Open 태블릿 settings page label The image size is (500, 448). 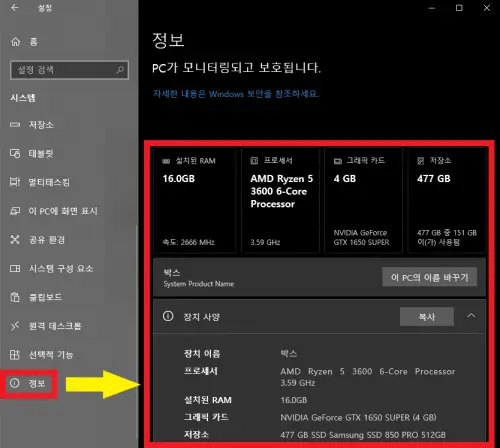coord(41,153)
